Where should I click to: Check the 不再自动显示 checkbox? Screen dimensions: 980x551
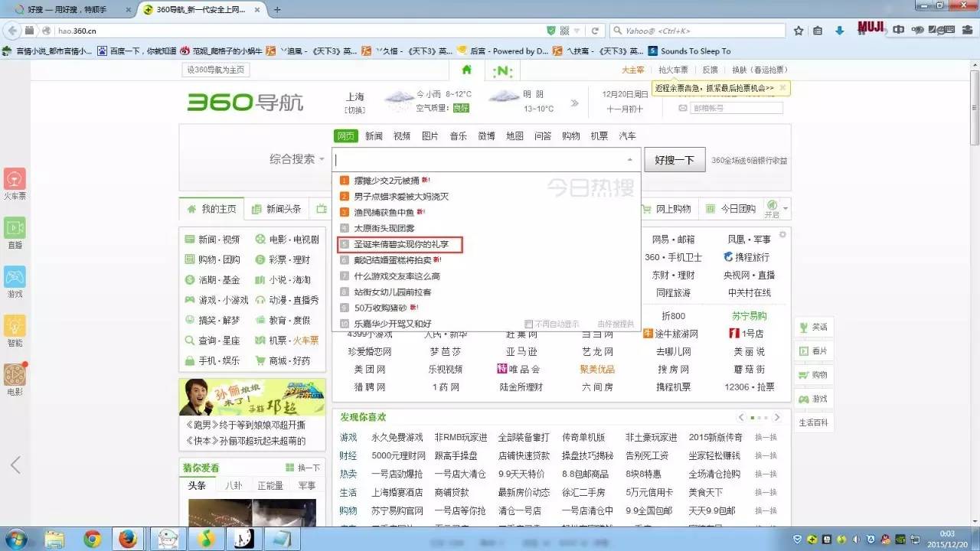click(x=528, y=324)
